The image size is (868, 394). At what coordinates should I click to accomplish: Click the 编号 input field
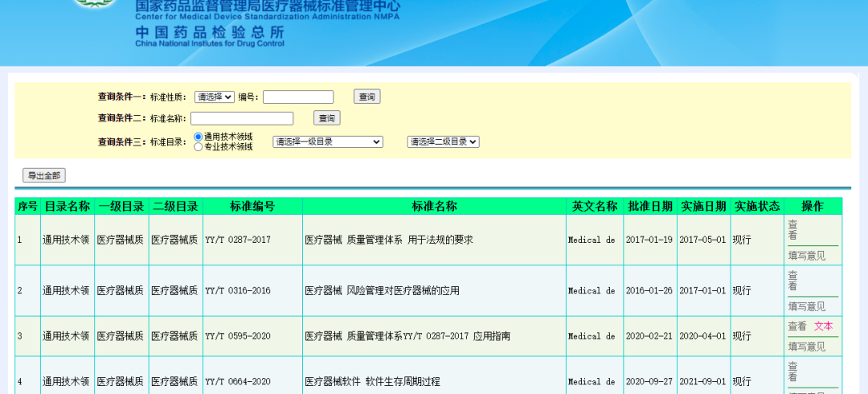tap(297, 96)
